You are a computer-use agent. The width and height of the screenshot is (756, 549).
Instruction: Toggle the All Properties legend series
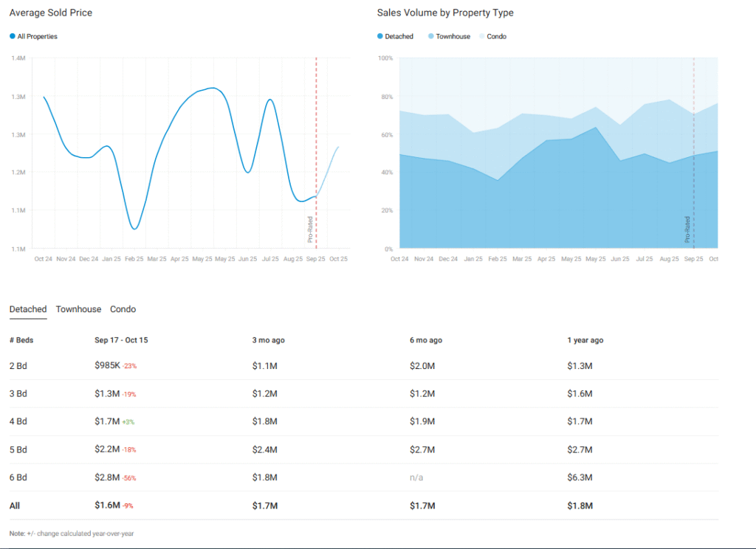(37, 36)
